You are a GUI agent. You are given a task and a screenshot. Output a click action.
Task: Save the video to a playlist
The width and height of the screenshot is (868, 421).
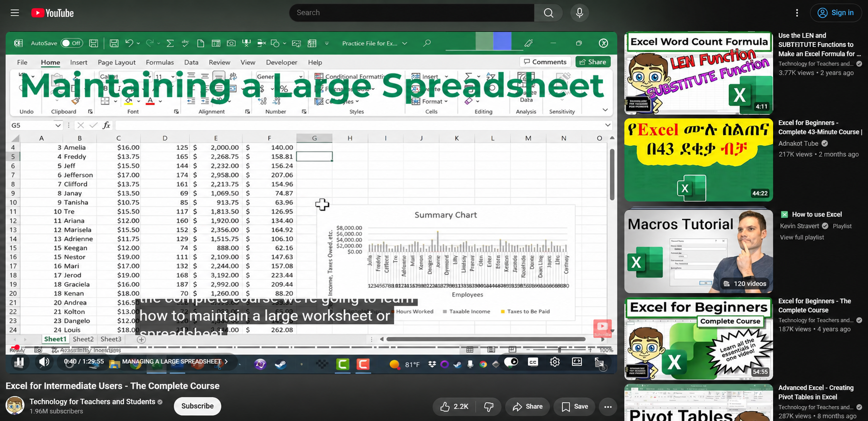[575, 407]
